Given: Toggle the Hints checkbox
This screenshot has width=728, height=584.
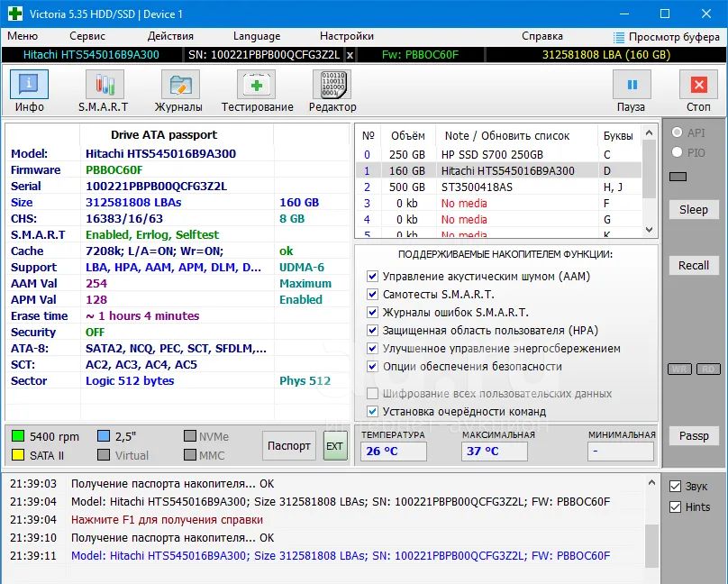Looking at the screenshot, I should tap(675, 506).
